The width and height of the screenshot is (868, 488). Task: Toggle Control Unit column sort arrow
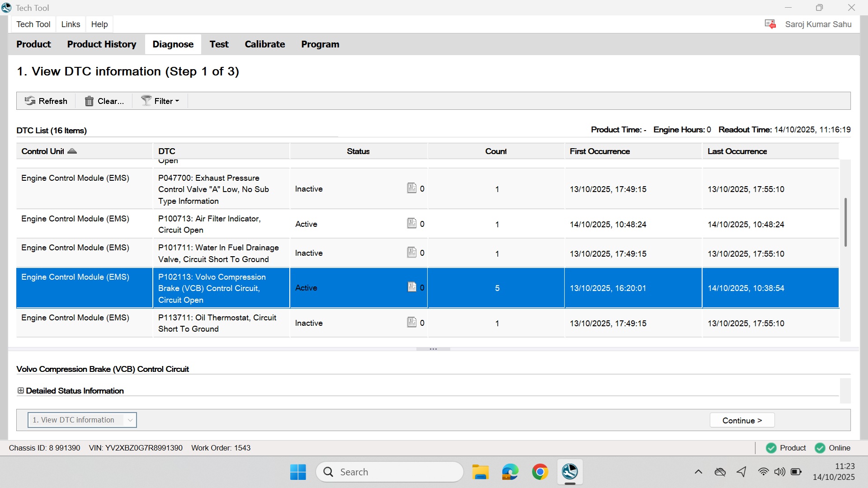(72, 151)
